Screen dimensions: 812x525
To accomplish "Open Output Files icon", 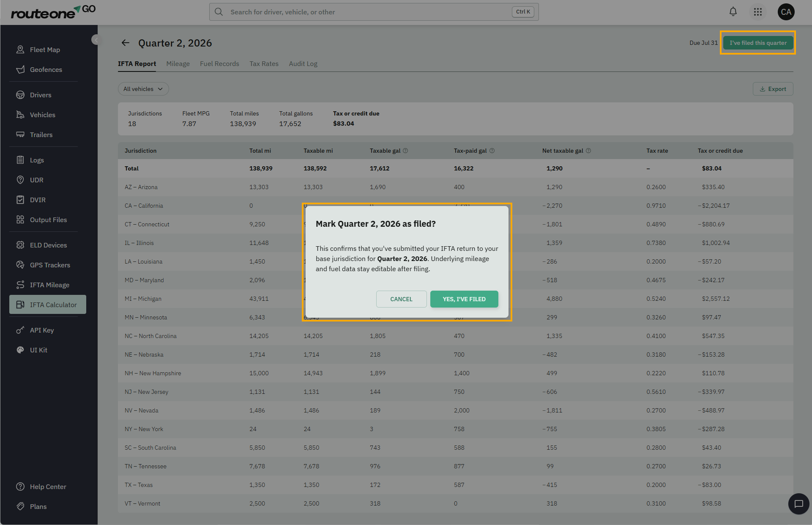I will [20, 220].
